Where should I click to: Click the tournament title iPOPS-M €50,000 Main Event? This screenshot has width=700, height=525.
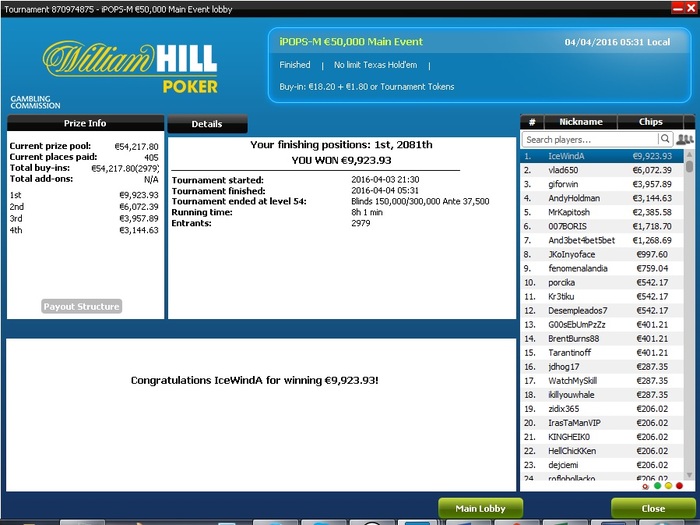coord(351,42)
